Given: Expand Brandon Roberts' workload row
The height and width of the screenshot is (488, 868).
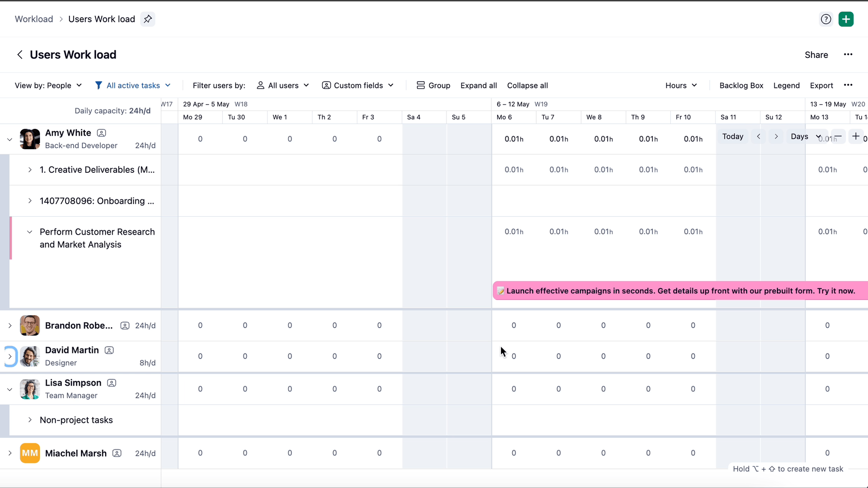Looking at the screenshot, I should (x=10, y=326).
